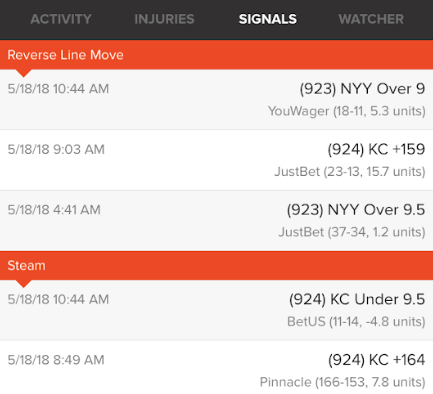Screen dimensions: 433x394
Task: Open the (923) NYY Over 9.5 signal
Action: 216,221
